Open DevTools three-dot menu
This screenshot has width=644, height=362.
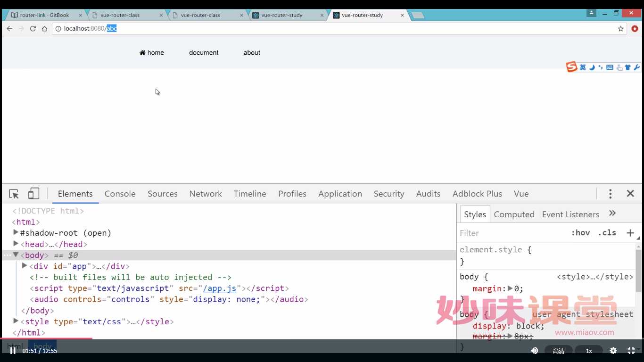[x=610, y=194]
